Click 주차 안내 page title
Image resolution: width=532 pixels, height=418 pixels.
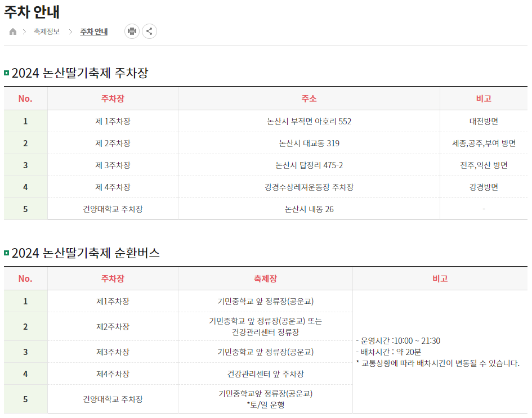coord(32,12)
